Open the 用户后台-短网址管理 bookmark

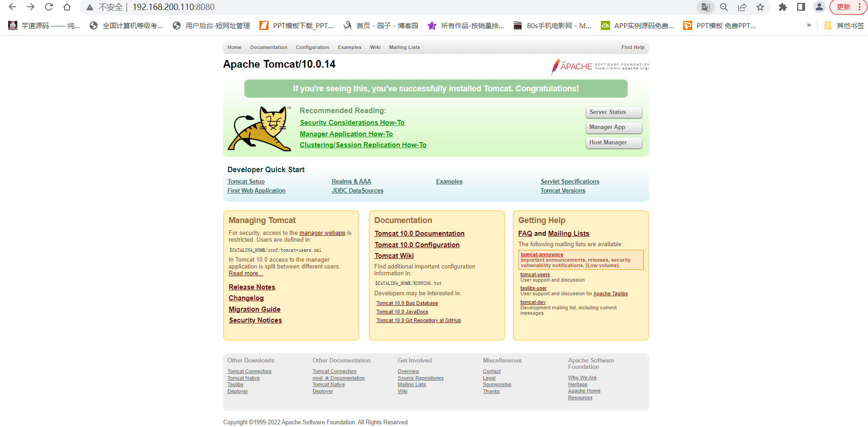[x=211, y=25]
